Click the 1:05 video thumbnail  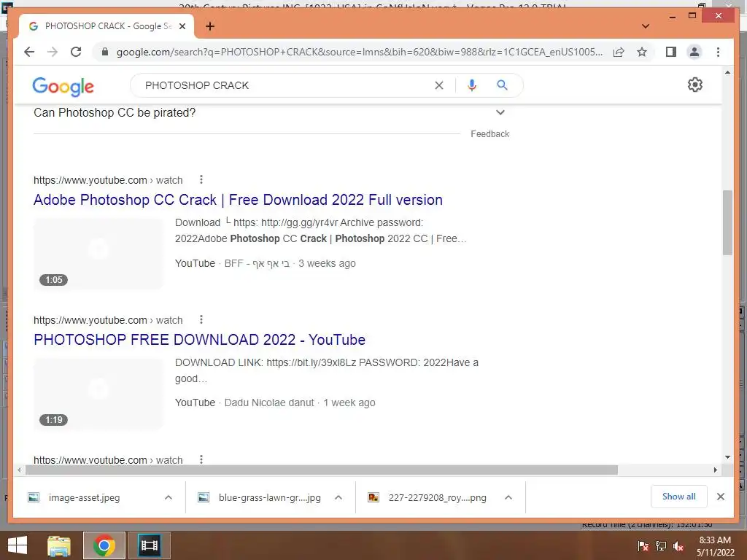click(98, 254)
